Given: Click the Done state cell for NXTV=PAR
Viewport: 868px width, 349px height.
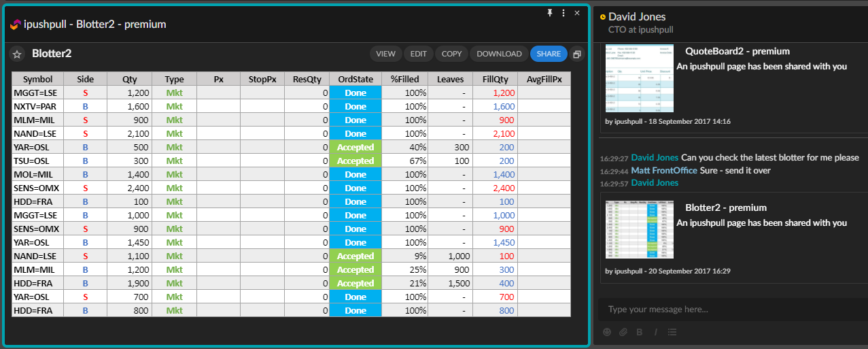Looking at the screenshot, I should pos(355,106).
